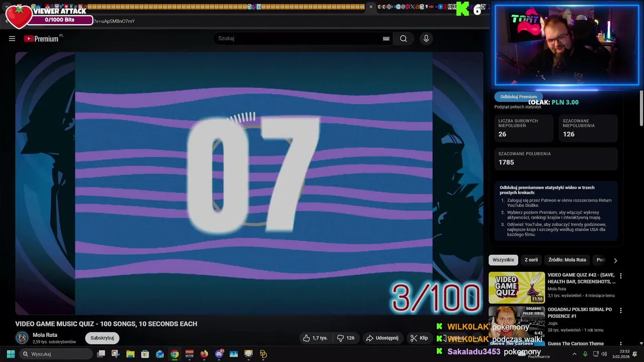Open Microsoft Store from taskbar
The height and width of the screenshot is (362, 644).
[x=145, y=354]
